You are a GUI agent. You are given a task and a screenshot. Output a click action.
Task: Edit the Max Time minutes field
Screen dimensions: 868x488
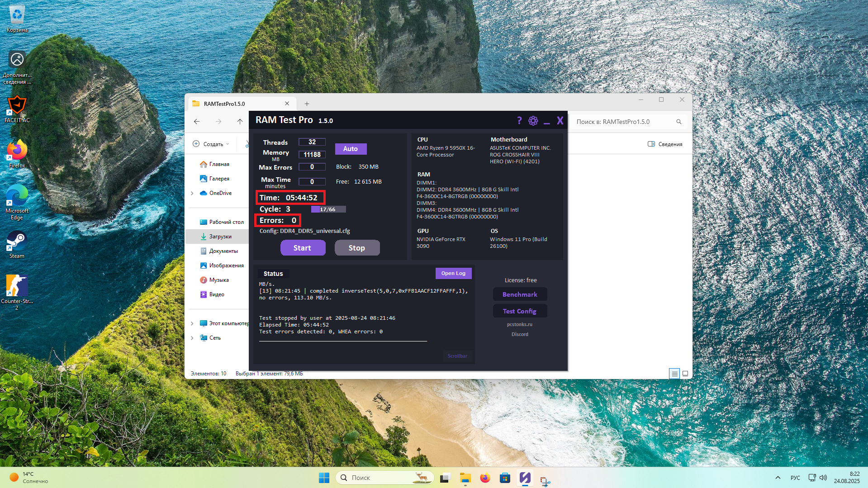pos(312,182)
